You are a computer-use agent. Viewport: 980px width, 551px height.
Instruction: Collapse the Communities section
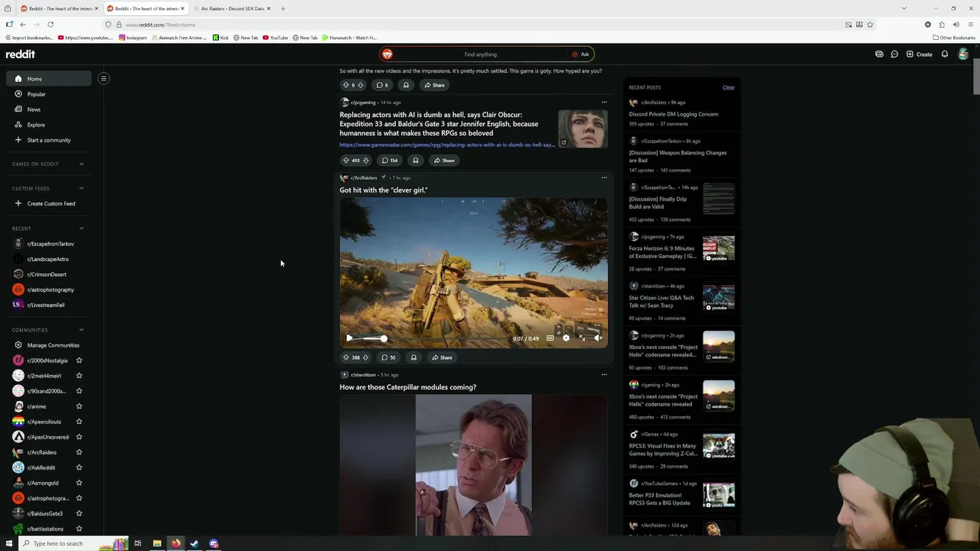pos(81,330)
